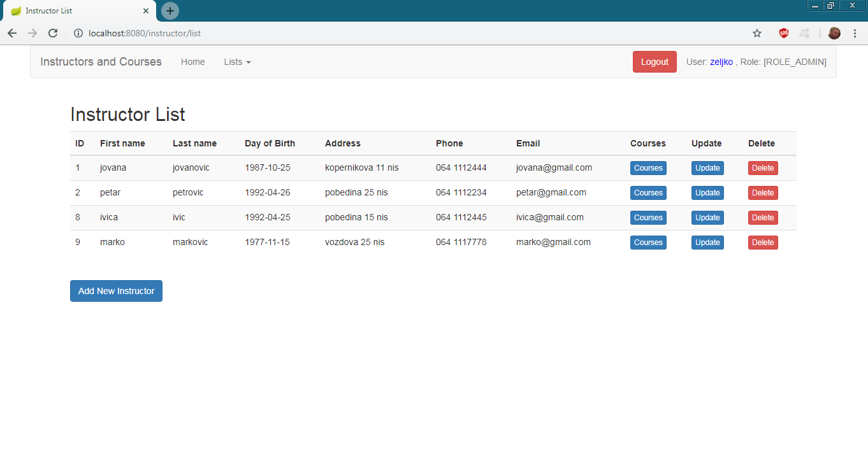Screen dimensions: 868x459
Task: Expand the Lists dropdown menu
Action: [237, 62]
